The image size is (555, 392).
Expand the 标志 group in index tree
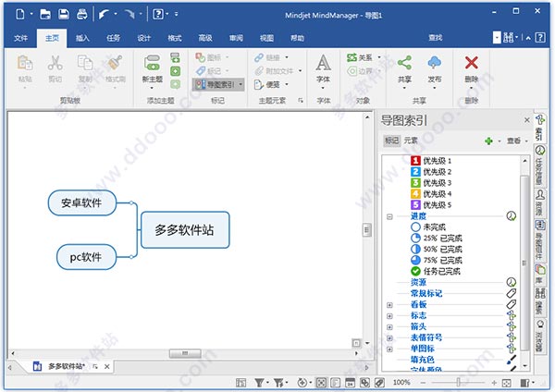[x=389, y=315]
